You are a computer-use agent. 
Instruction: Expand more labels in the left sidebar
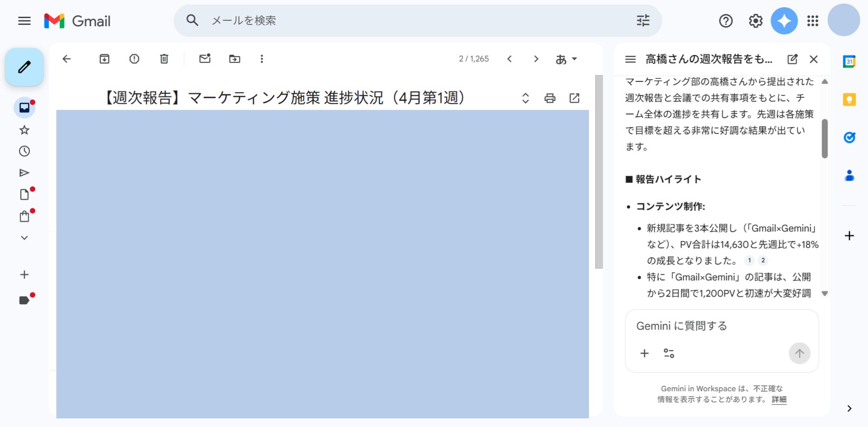(x=24, y=237)
